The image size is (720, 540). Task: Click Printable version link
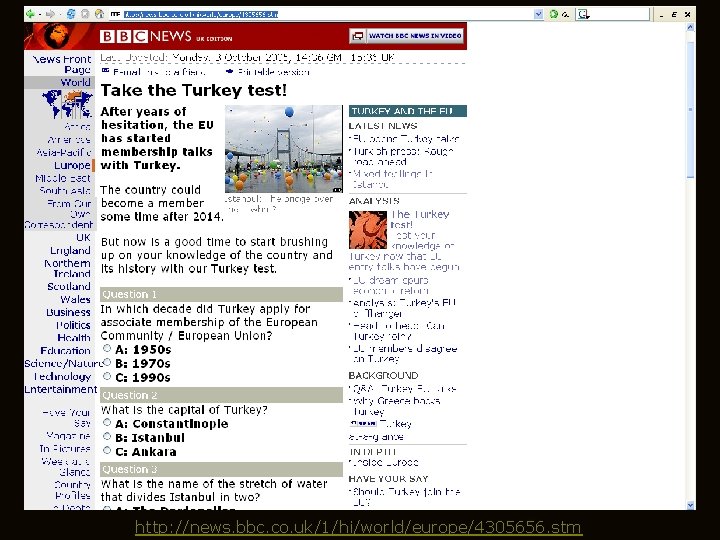pyautogui.click(x=274, y=72)
